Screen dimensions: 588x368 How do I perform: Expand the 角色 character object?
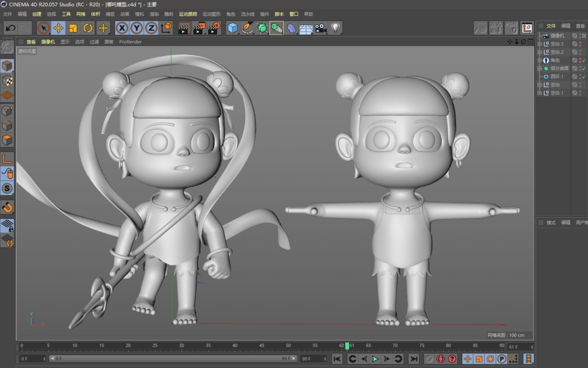540,60
